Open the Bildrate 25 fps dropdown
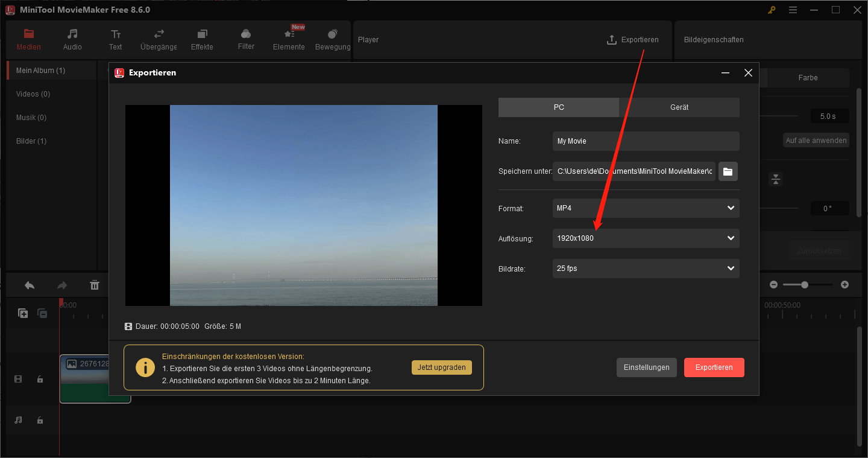This screenshot has width=868, height=458. 646,269
